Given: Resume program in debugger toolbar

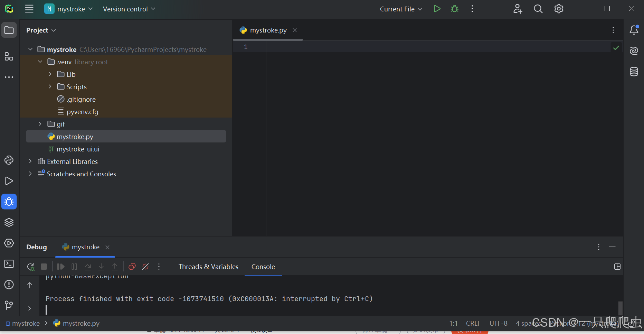Looking at the screenshot, I should coord(60,267).
